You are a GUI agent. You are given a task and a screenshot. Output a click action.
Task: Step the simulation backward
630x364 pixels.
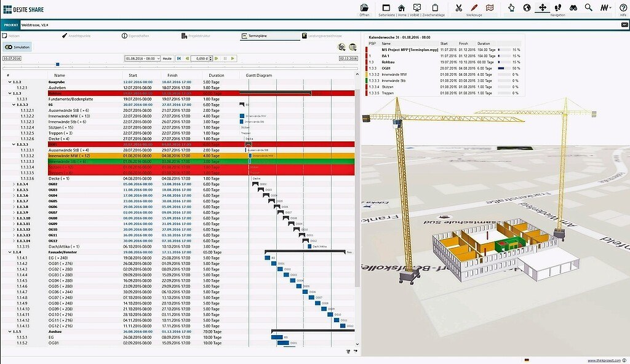[x=187, y=58]
